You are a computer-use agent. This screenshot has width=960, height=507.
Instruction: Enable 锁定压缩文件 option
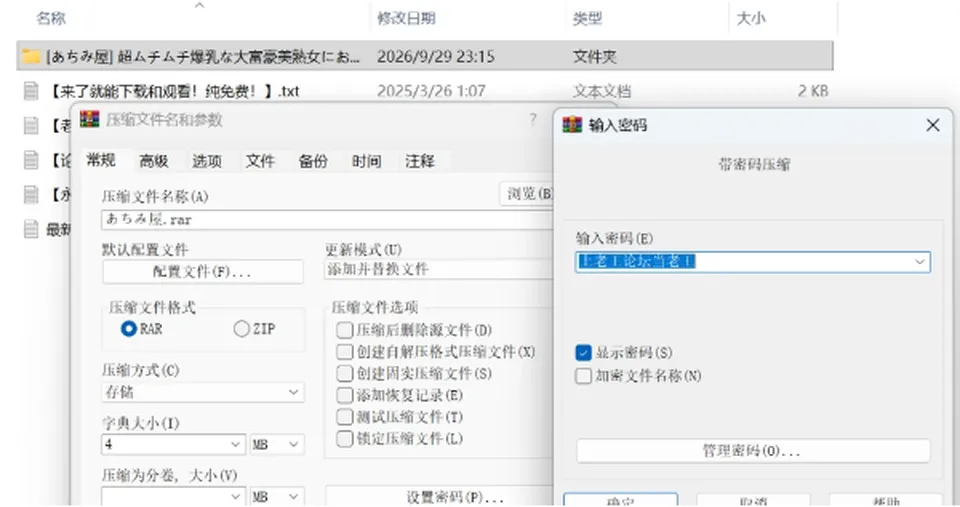(x=345, y=438)
